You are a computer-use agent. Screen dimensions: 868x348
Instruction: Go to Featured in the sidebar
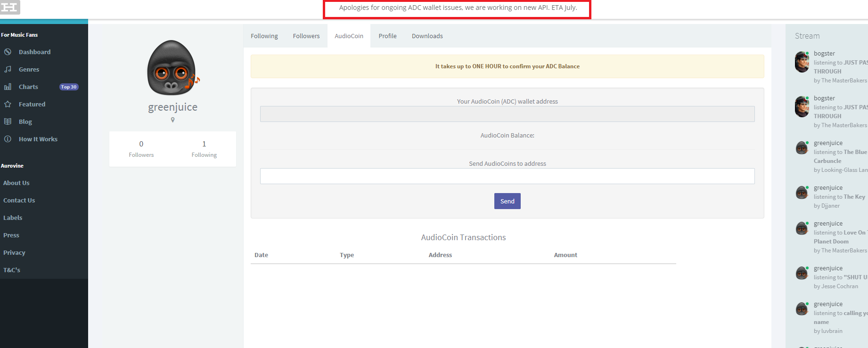pos(32,104)
